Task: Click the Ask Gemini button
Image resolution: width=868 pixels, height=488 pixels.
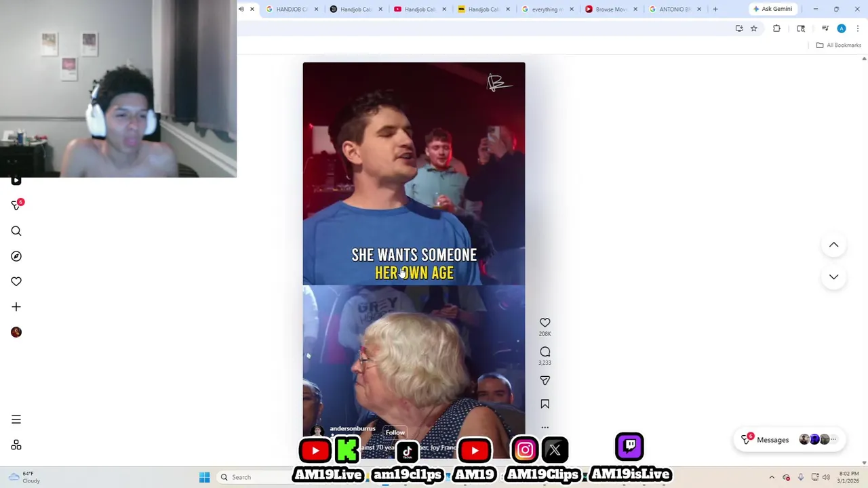Action: coord(772,9)
